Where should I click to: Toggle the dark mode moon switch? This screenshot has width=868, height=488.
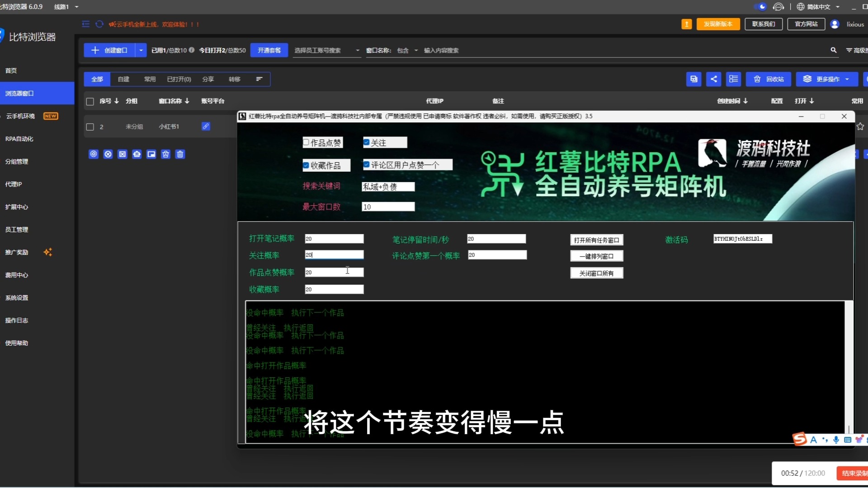point(760,7)
